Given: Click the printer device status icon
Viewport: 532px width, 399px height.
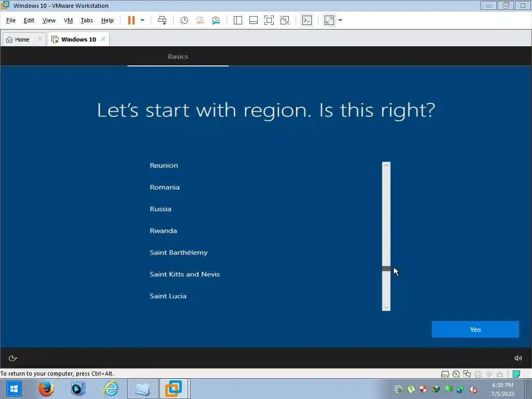Looking at the screenshot, I should (x=478, y=374).
